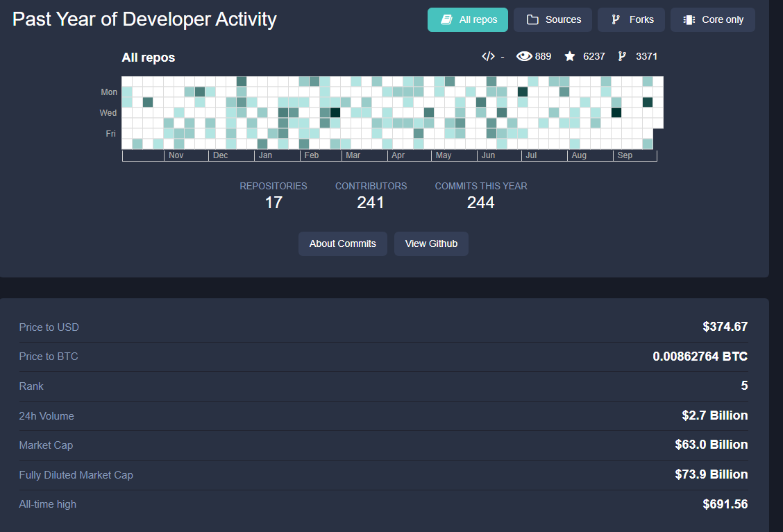Open the About Commits button

(x=343, y=243)
